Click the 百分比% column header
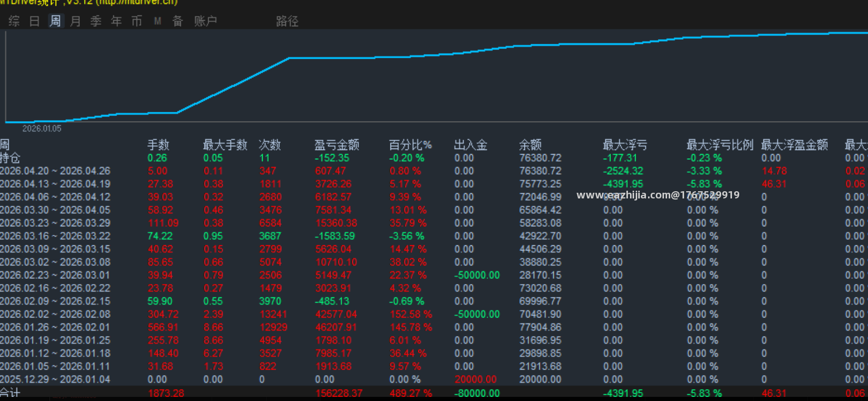Screen dimensions: 868x401 410,145
